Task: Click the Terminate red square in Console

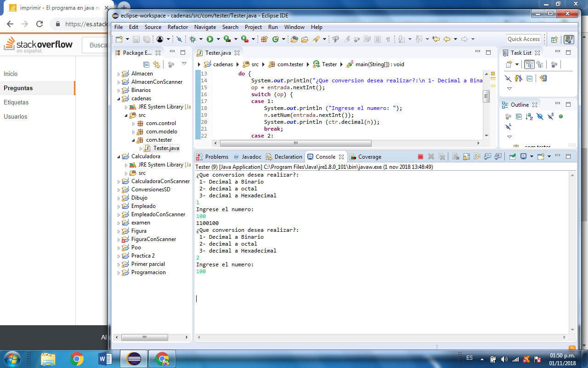Action: click(420, 157)
